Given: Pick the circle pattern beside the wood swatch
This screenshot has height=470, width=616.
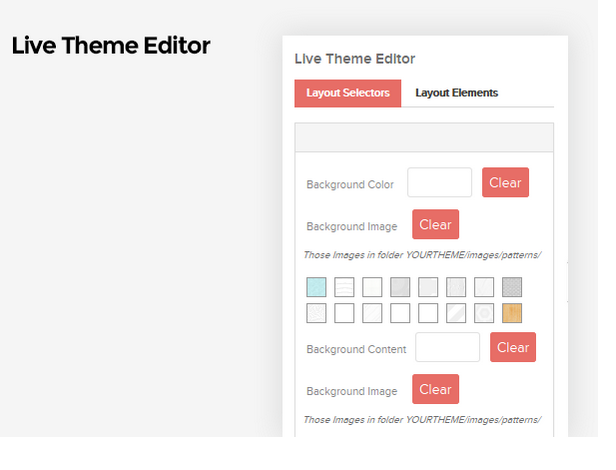Looking at the screenshot, I should click(484, 313).
